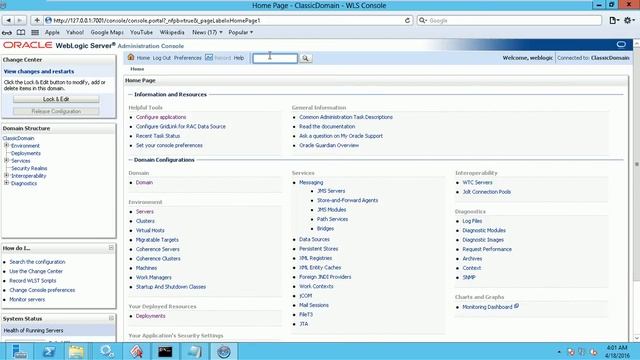Switch to the Safari browser taskbar icon
This screenshot has width=640, height=360.
224,351
